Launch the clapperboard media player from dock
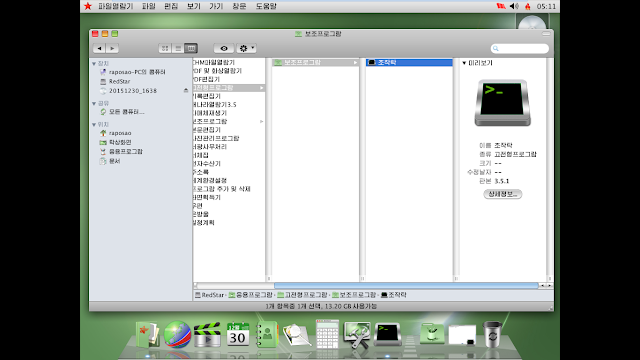 pos(207,335)
